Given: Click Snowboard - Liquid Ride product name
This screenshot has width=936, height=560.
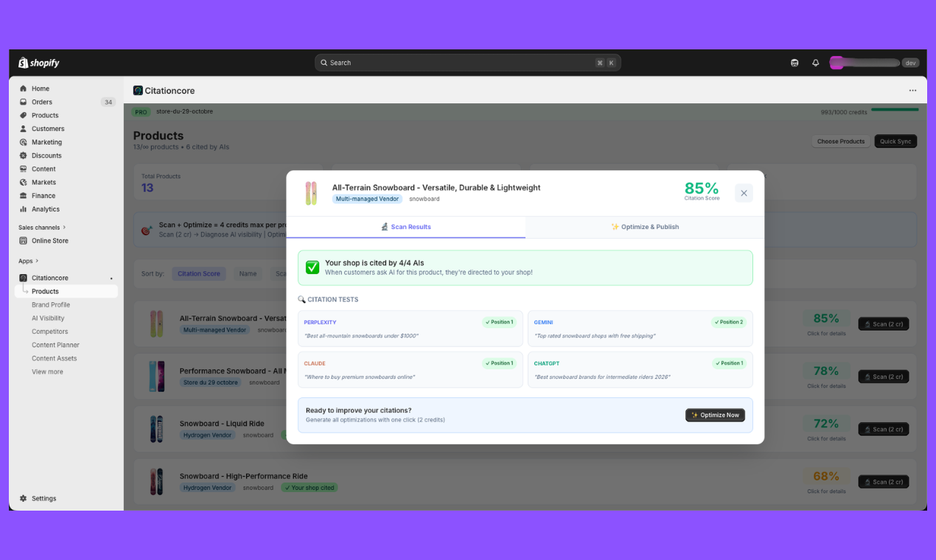Looking at the screenshot, I should pyautogui.click(x=222, y=424).
